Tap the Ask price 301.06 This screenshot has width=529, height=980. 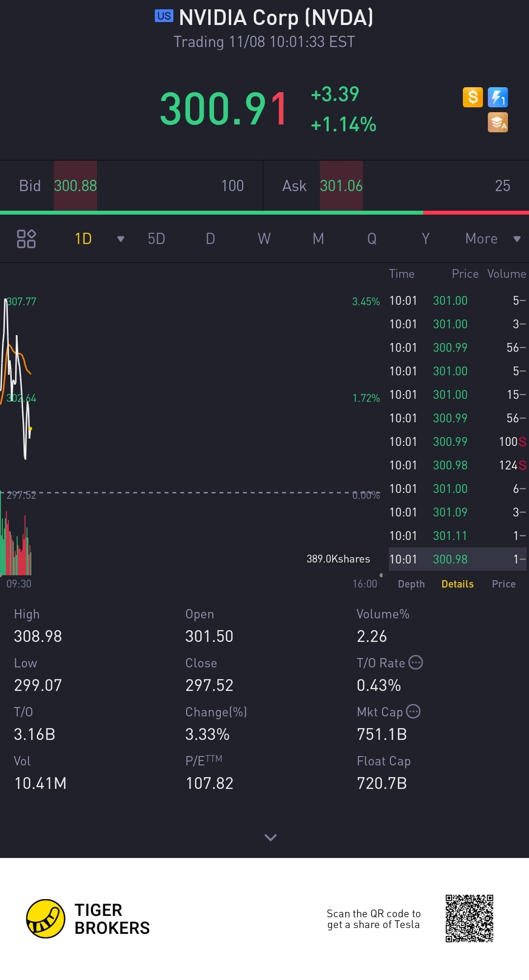point(341,186)
